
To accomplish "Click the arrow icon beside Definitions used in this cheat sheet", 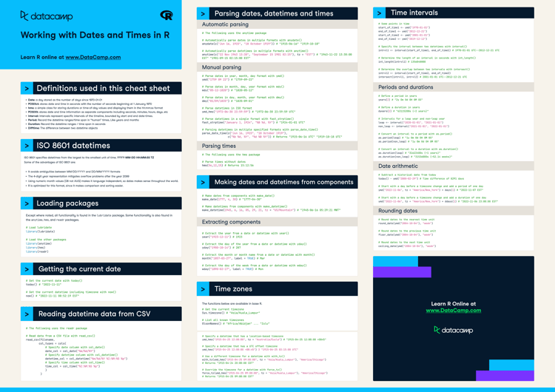I will tap(27, 88).
